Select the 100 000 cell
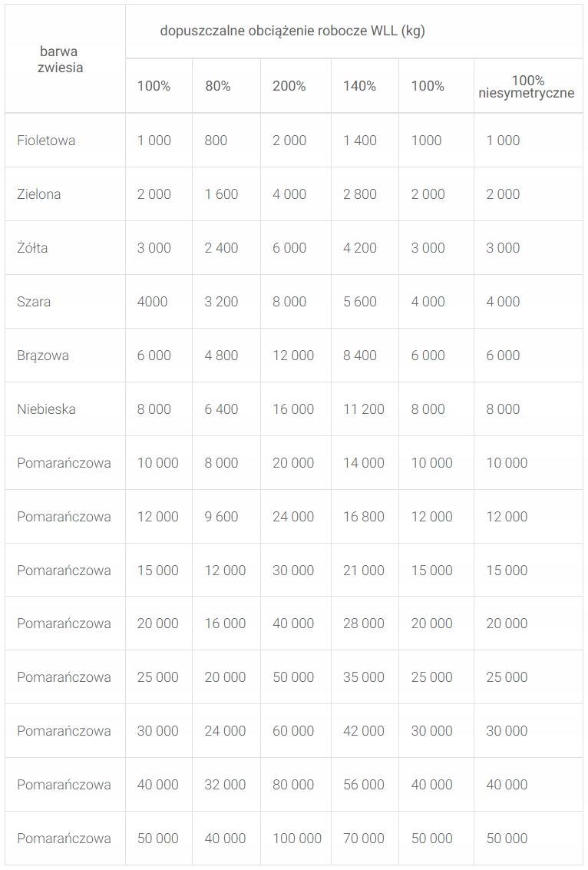 (x=297, y=839)
